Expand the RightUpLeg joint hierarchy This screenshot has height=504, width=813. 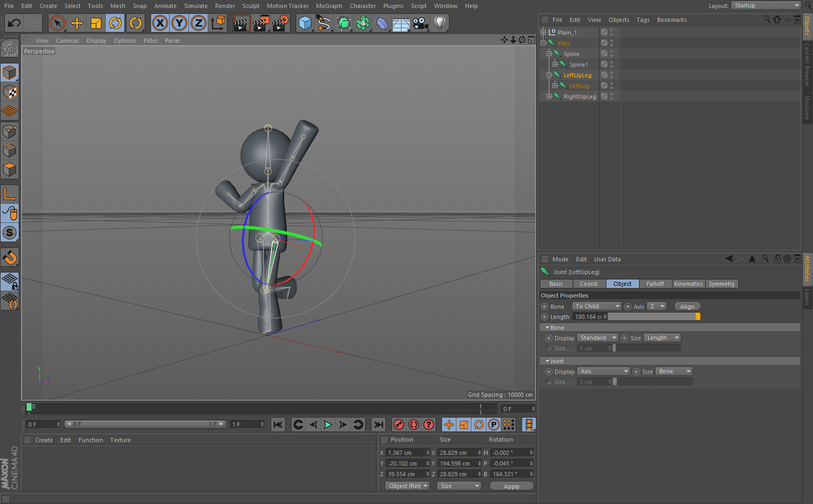point(549,97)
